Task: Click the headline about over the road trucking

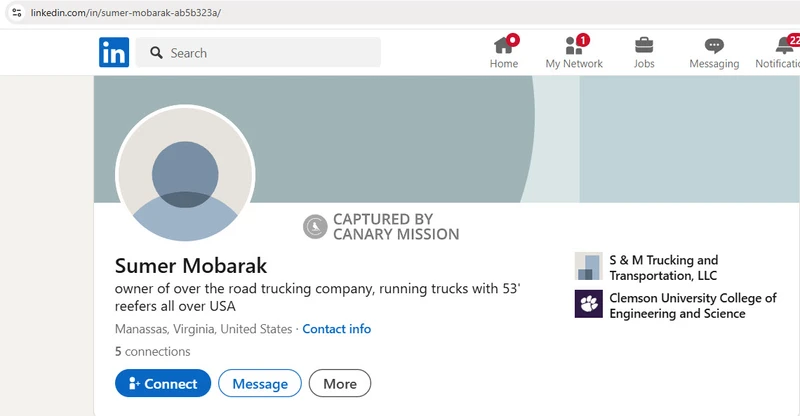Action: pos(317,297)
